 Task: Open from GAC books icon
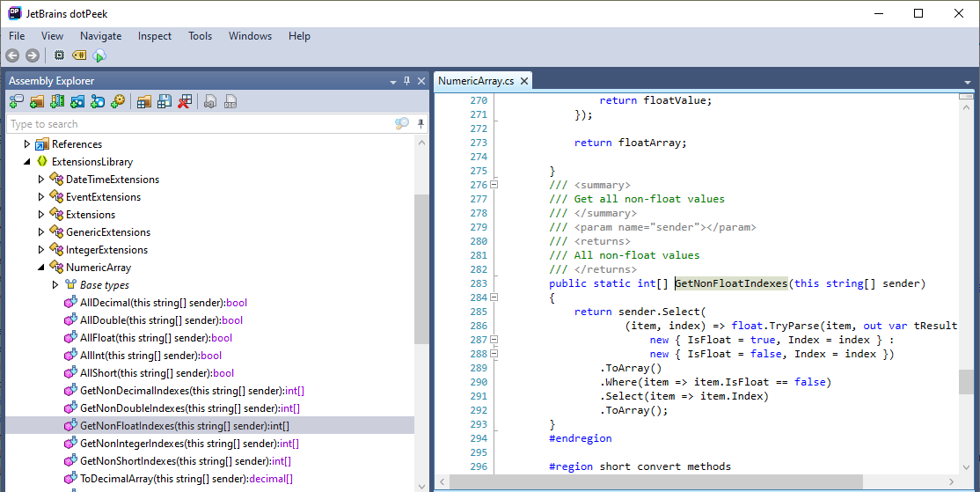57,102
